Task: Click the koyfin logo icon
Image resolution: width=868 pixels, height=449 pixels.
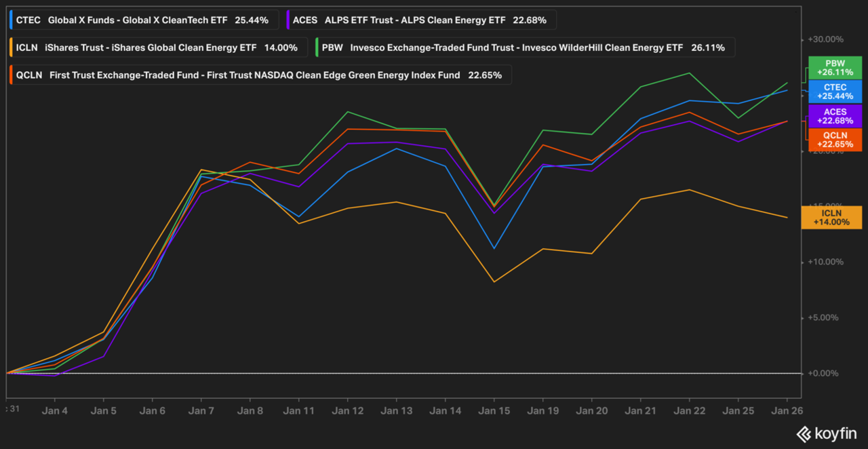Action: pyautogui.click(x=804, y=434)
